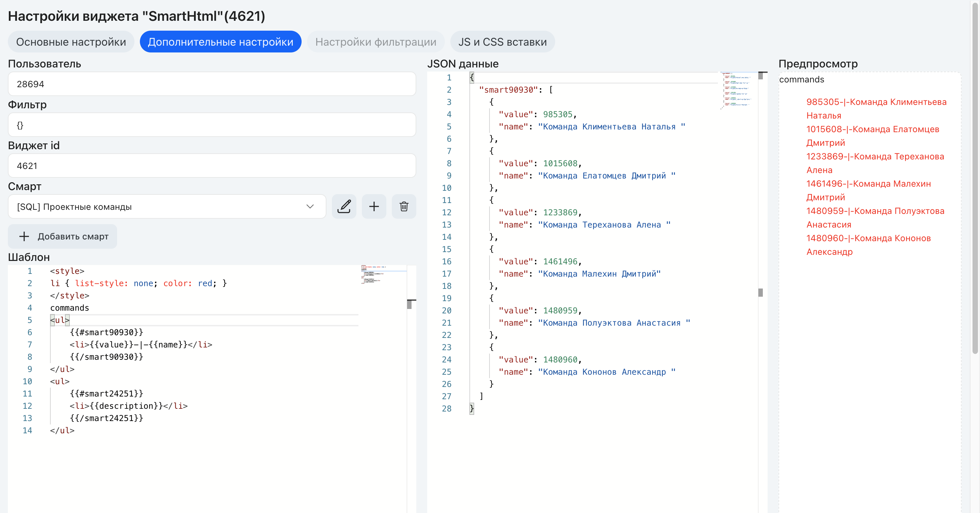Click JSON value 1480959
980x513 pixels.
560,311
